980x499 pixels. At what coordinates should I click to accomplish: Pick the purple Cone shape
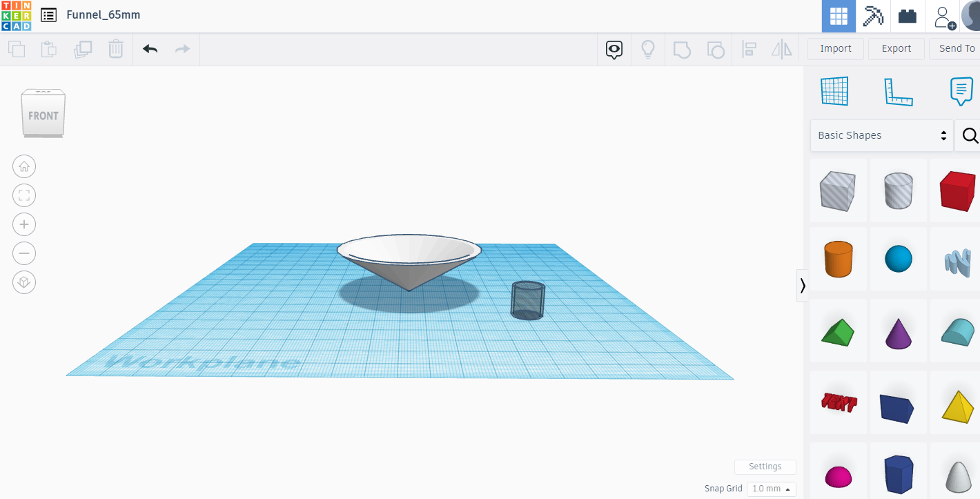tap(898, 331)
